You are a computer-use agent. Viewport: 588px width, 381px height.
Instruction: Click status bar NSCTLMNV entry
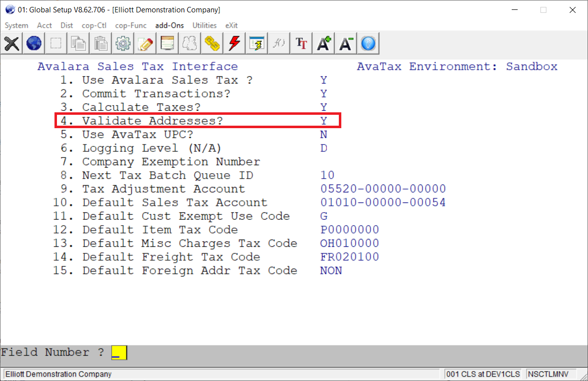point(548,374)
